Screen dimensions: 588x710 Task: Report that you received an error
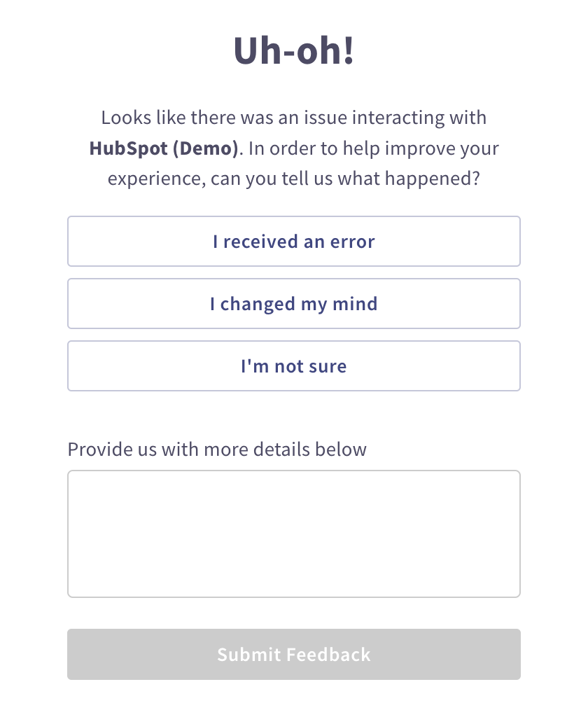pyautogui.click(x=294, y=242)
